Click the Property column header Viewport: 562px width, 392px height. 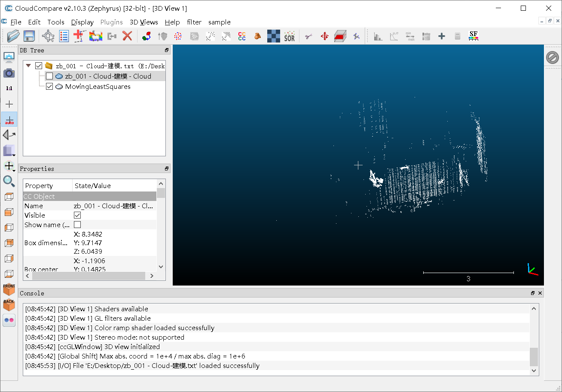[48, 185]
